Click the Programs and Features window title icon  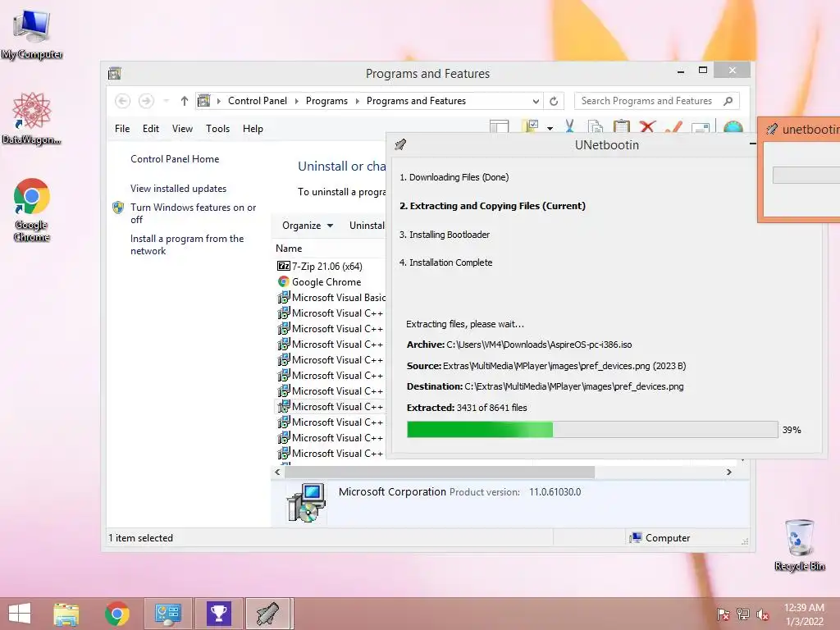pyautogui.click(x=115, y=73)
